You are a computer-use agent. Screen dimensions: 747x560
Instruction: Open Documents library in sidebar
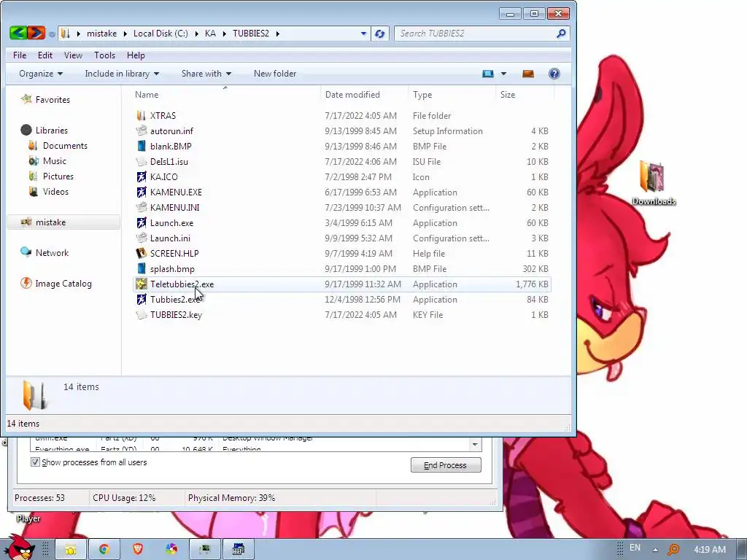tap(65, 146)
